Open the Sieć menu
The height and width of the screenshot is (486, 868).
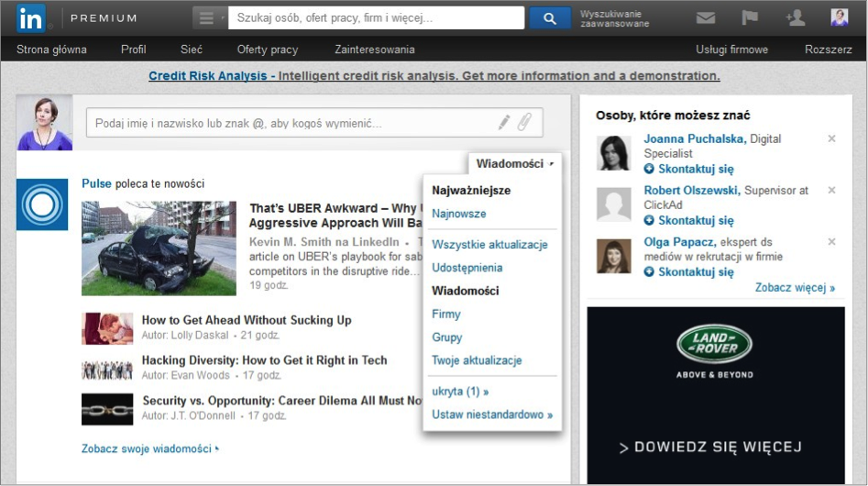tap(191, 50)
